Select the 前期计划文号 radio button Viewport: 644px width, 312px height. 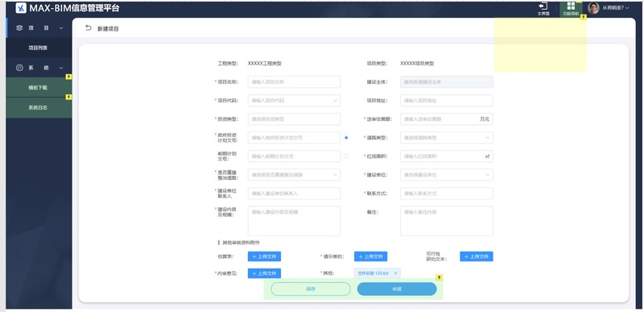coord(346,156)
